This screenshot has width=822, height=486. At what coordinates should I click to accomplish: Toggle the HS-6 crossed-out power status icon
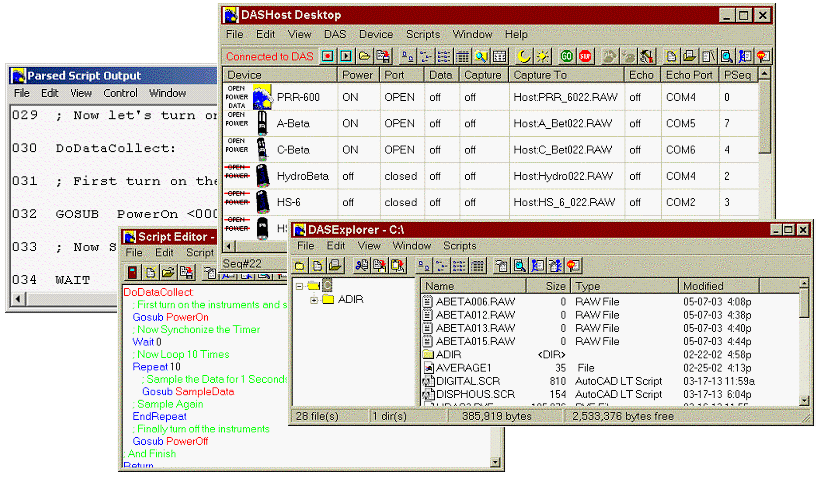tap(236, 198)
